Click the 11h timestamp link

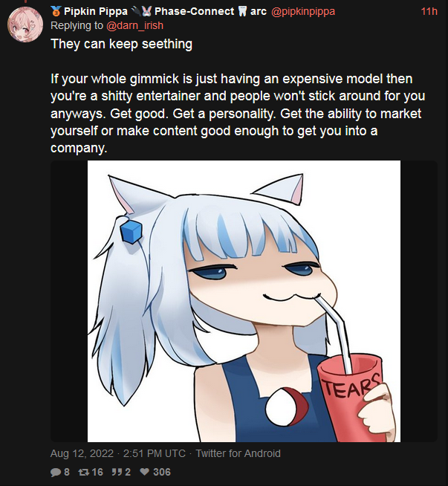coord(429,11)
